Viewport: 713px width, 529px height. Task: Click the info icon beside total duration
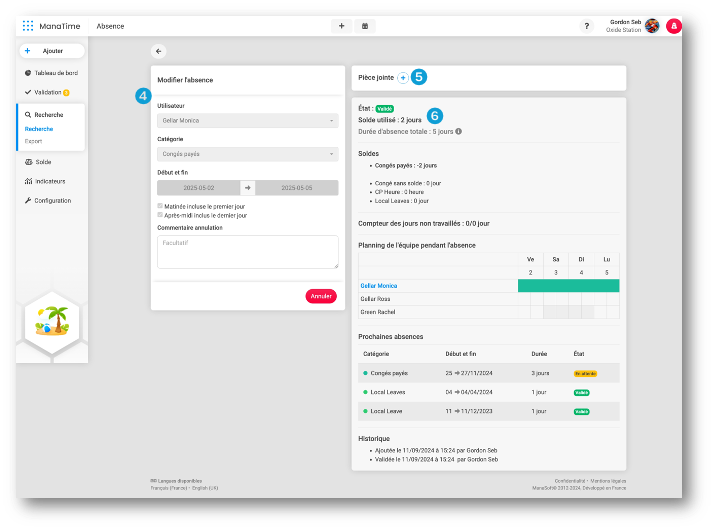click(x=459, y=131)
